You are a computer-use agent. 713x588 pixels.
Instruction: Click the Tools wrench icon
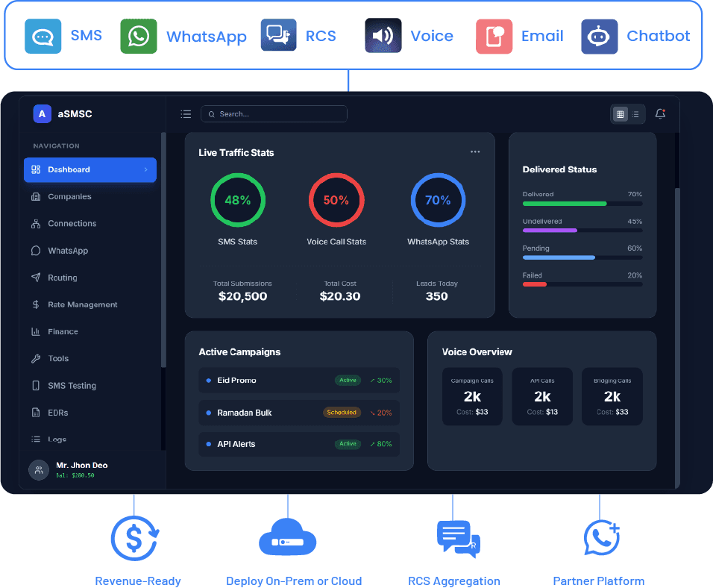36,359
